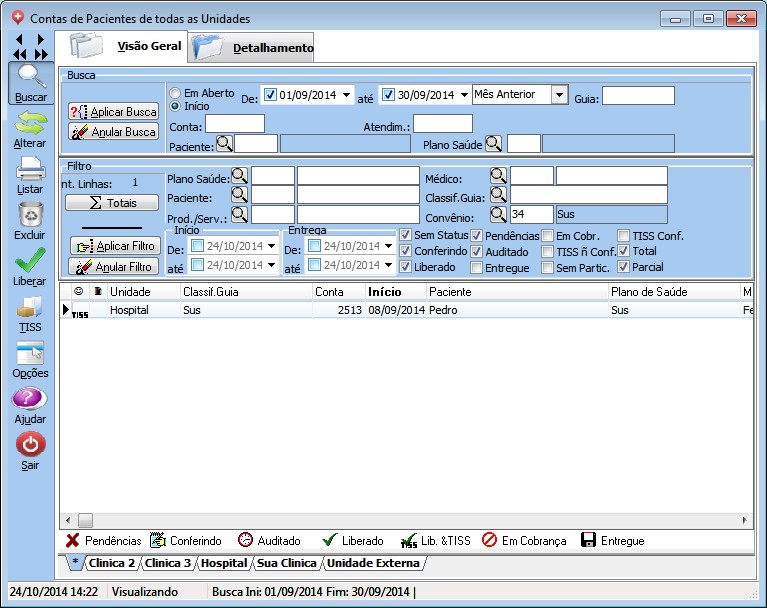Click the Totais button

[112, 203]
